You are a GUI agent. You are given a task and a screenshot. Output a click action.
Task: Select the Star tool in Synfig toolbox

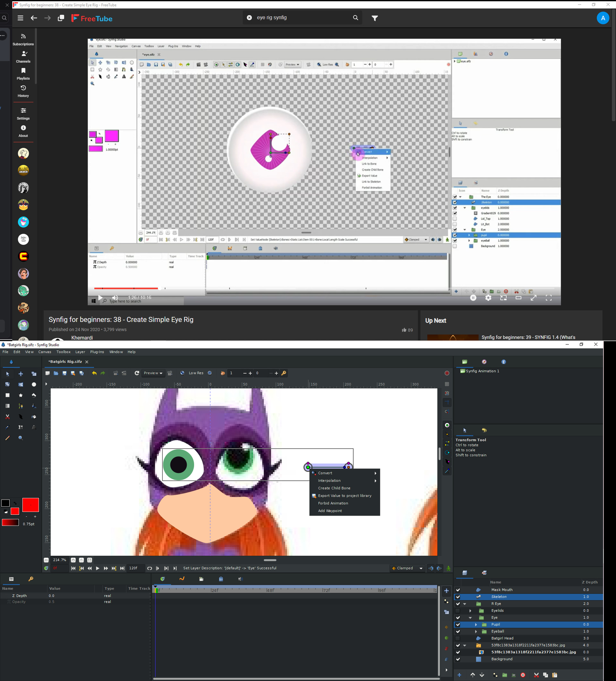coord(21,395)
